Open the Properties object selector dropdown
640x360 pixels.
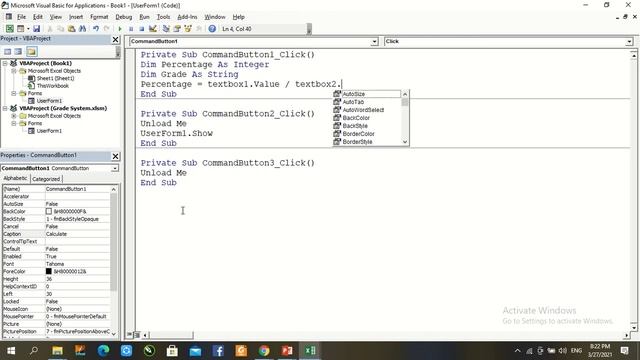(x=115, y=168)
